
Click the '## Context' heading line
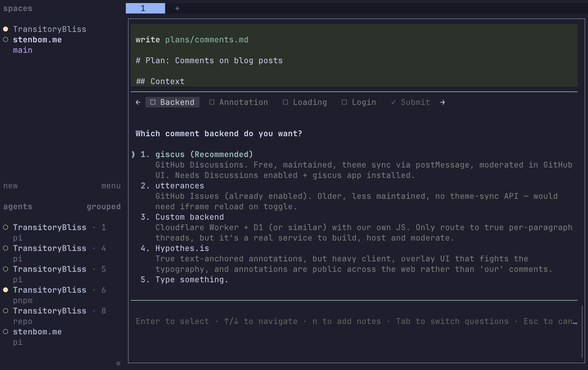click(160, 82)
